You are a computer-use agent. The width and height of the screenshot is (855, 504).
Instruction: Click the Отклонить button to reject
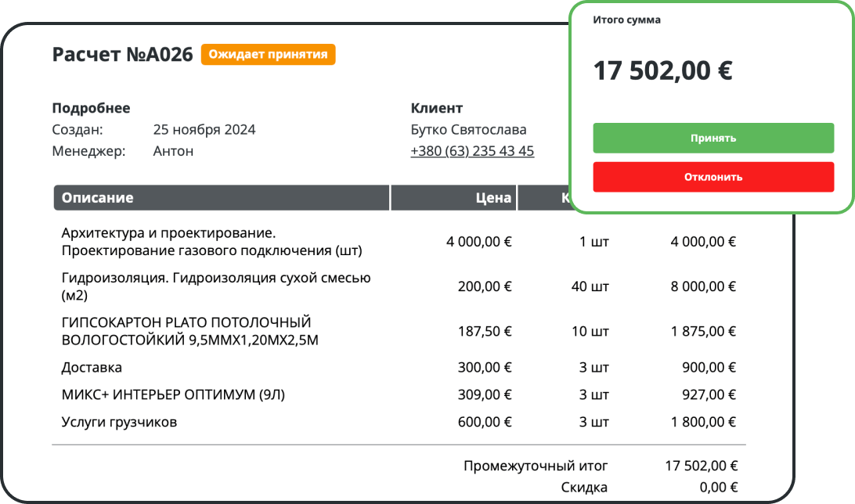713,177
